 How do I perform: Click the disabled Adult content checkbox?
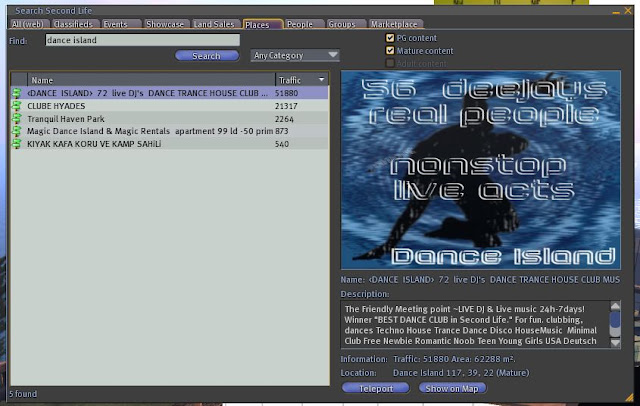tap(390, 63)
